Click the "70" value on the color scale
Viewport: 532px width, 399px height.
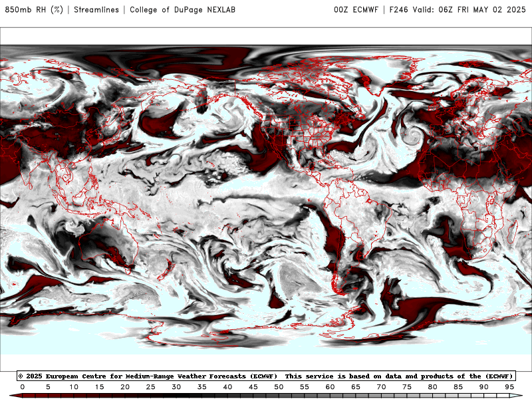pyautogui.click(x=381, y=387)
